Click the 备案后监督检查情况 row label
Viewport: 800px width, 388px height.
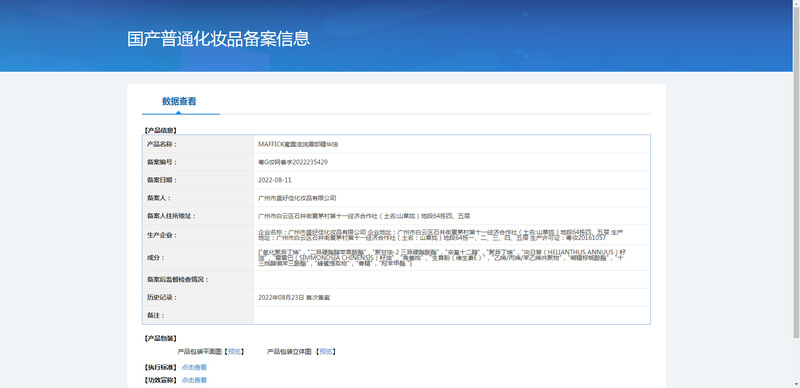coord(178,280)
